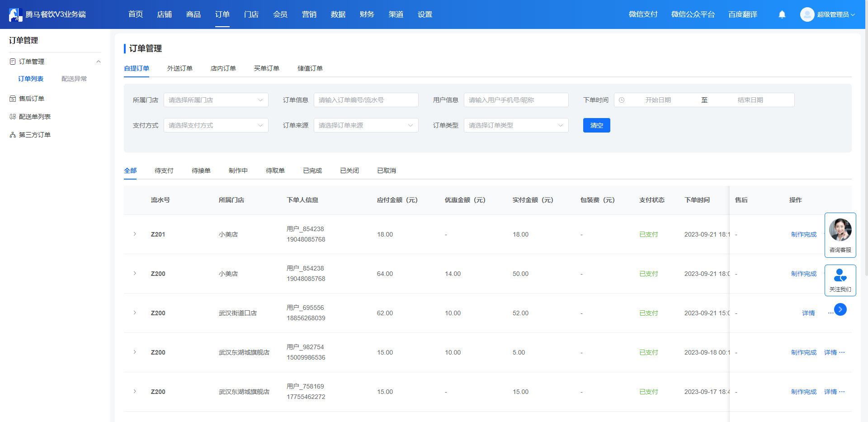The image size is (868, 422).
Task: Click the notification bell icon
Action: click(x=782, y=14)
